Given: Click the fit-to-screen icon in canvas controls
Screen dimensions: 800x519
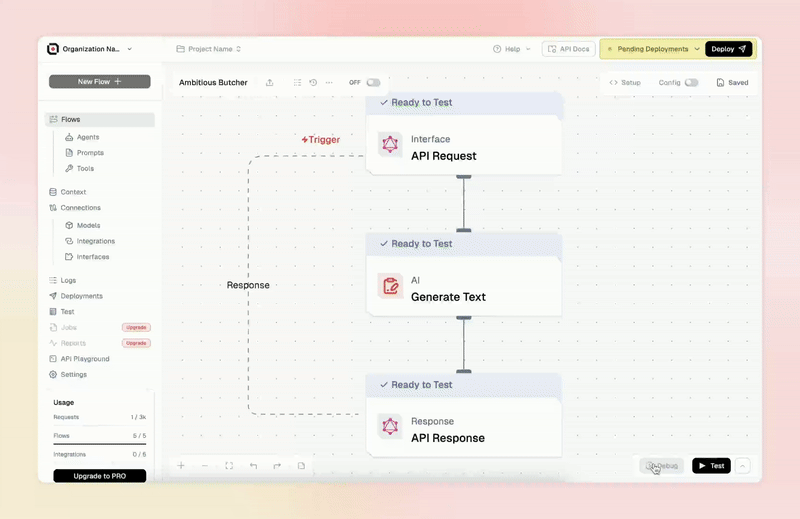Looking at the screenshot, I should click(x=229, y=465).
